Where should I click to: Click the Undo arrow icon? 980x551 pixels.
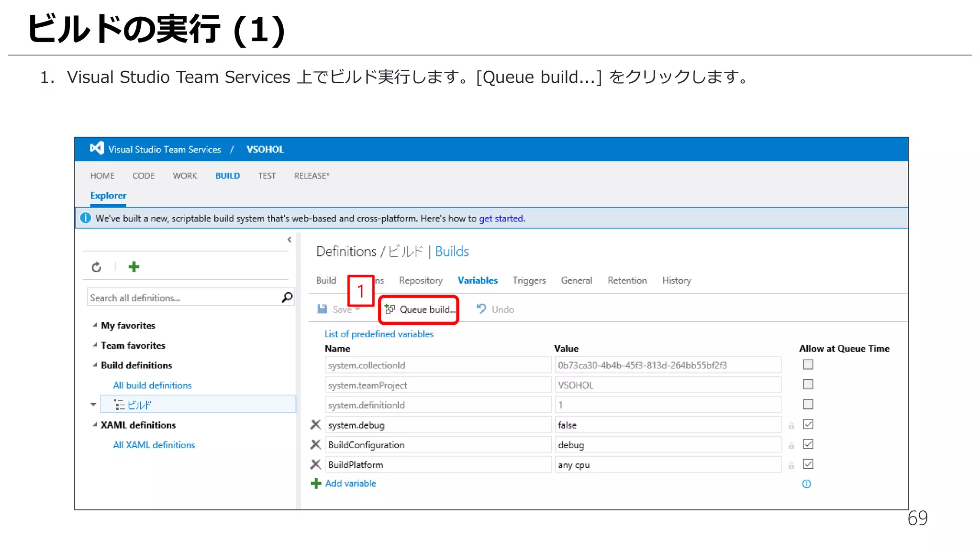481,309
